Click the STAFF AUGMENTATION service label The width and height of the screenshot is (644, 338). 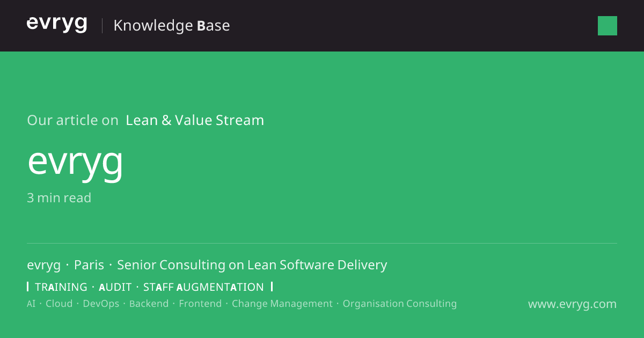point(203,287)
